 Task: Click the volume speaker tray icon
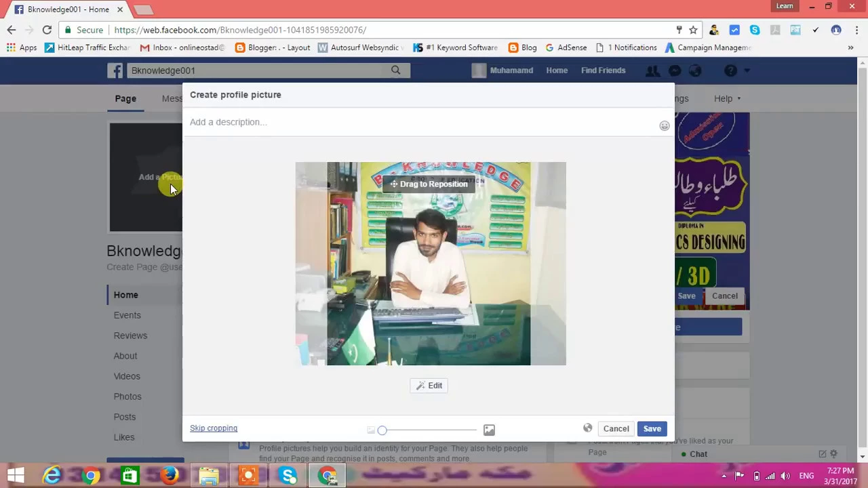pyautogui.click(x=786, y=476)
